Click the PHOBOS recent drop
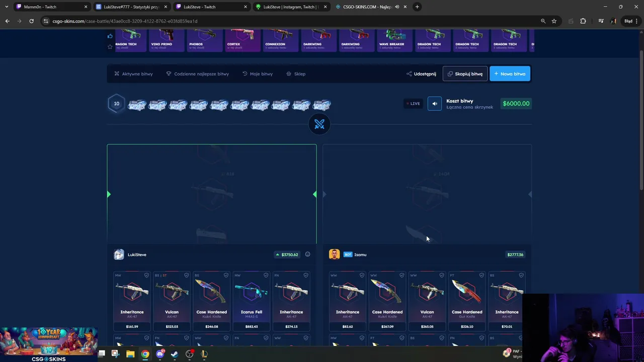Image resolution: width=644 pixels, height=362 pixels. 205,40
